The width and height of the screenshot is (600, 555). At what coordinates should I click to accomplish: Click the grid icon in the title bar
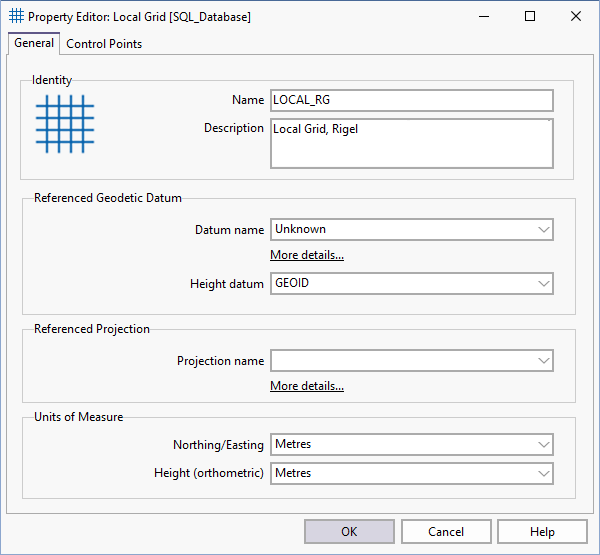pyautogui.click(x=16, y=16)
